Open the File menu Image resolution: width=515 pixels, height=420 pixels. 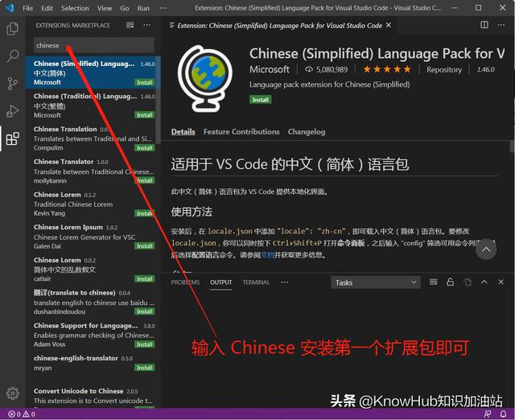pyautogui.click(x=28, y=8)
